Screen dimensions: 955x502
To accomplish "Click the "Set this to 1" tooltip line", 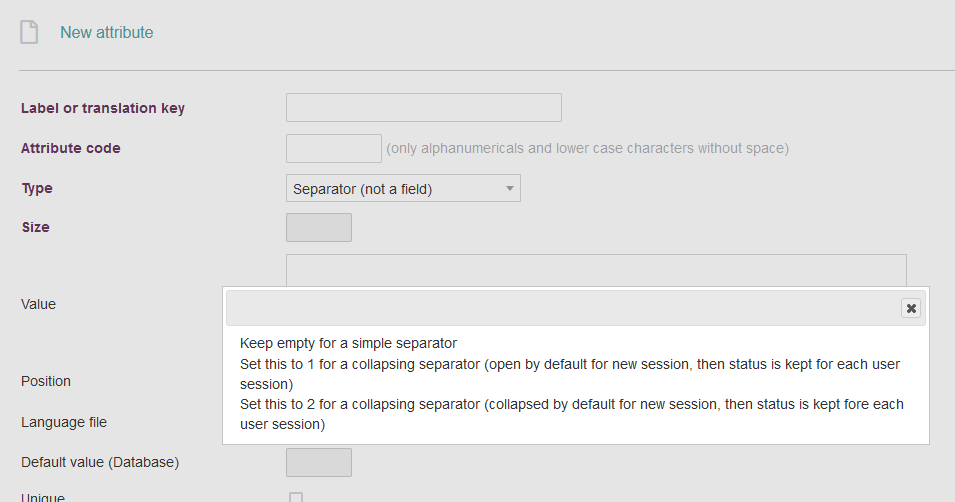I will click(569, 374).
